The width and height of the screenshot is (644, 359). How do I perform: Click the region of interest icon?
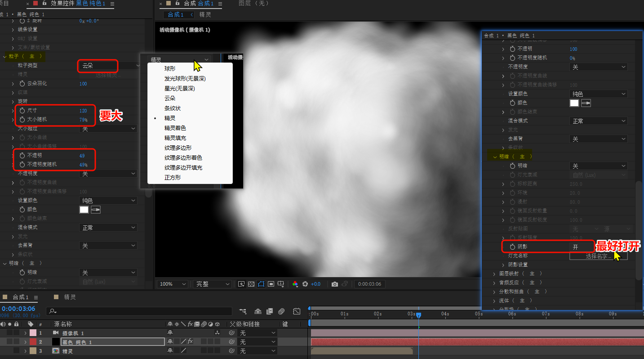coord(271,284)
